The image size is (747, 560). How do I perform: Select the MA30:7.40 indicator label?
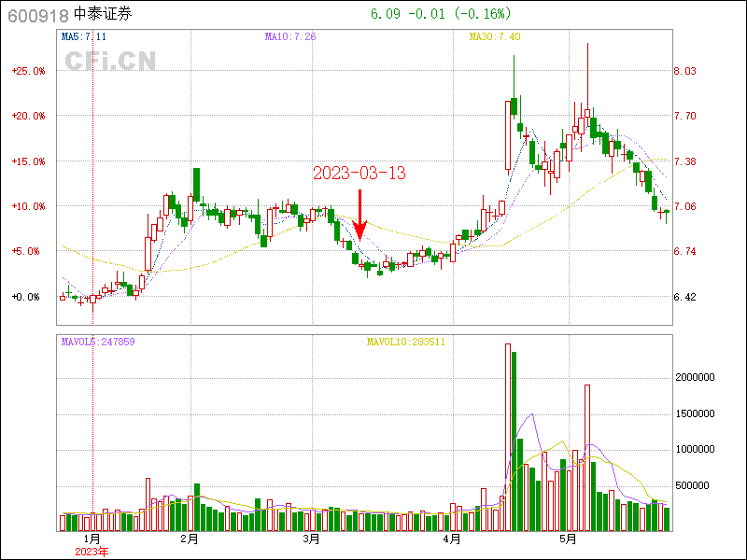coord(495,36)
